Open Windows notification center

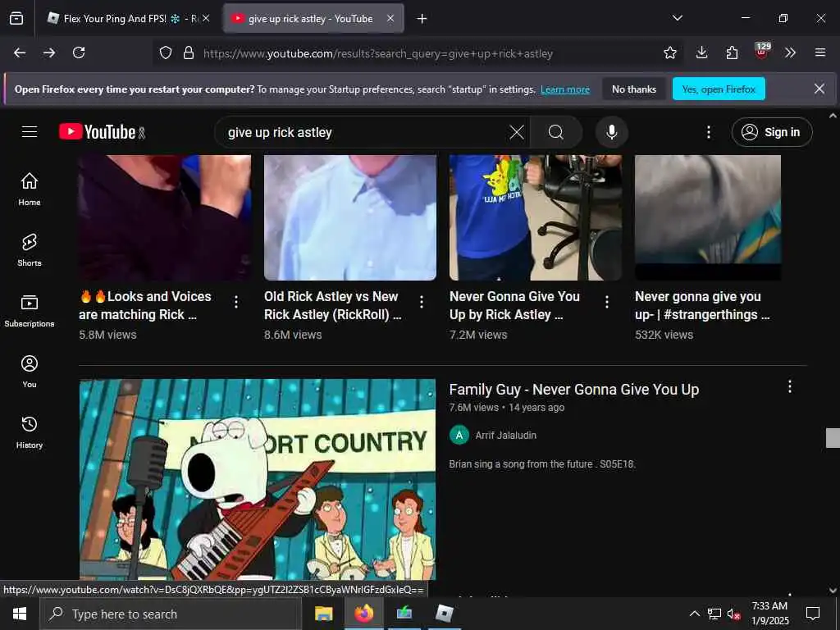[x=813, y=614]
